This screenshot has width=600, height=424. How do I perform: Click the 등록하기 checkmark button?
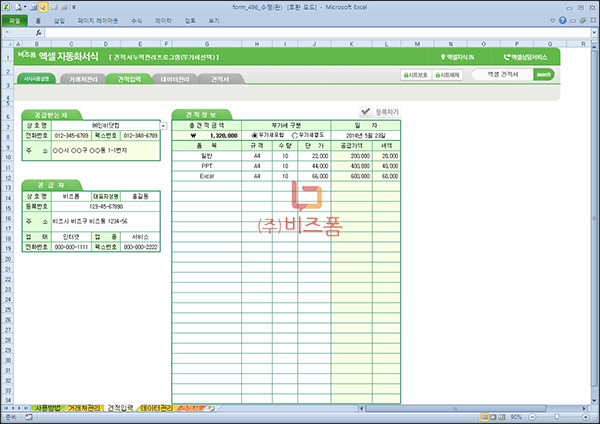point(380,112)
